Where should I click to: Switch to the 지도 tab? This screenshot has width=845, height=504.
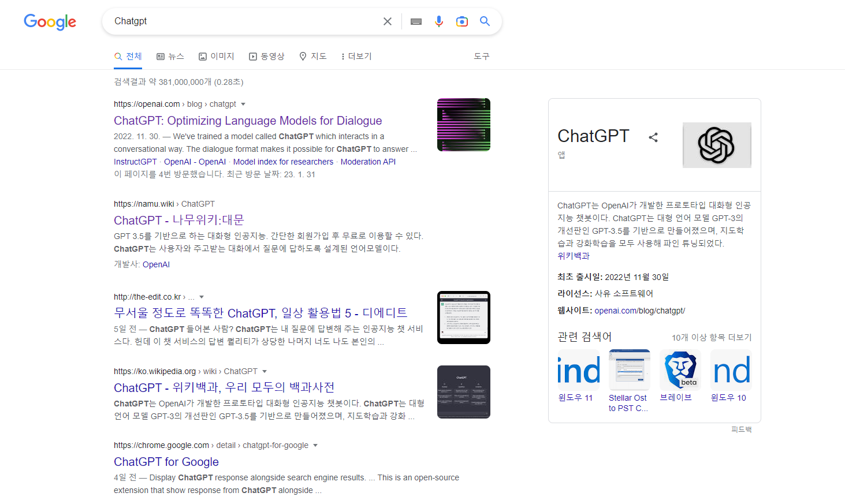313,56
